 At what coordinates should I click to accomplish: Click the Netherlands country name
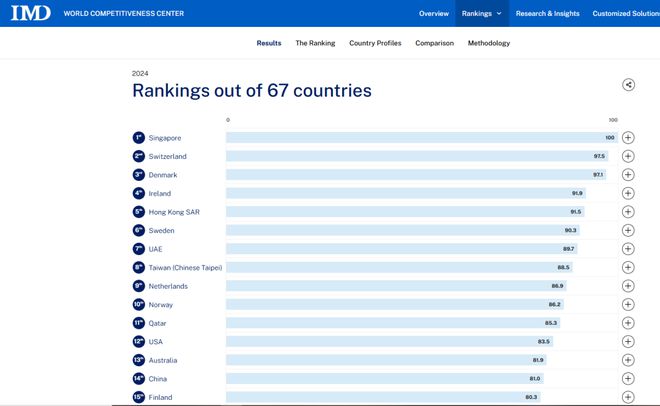pyautogui.click(x=168, y=286)
